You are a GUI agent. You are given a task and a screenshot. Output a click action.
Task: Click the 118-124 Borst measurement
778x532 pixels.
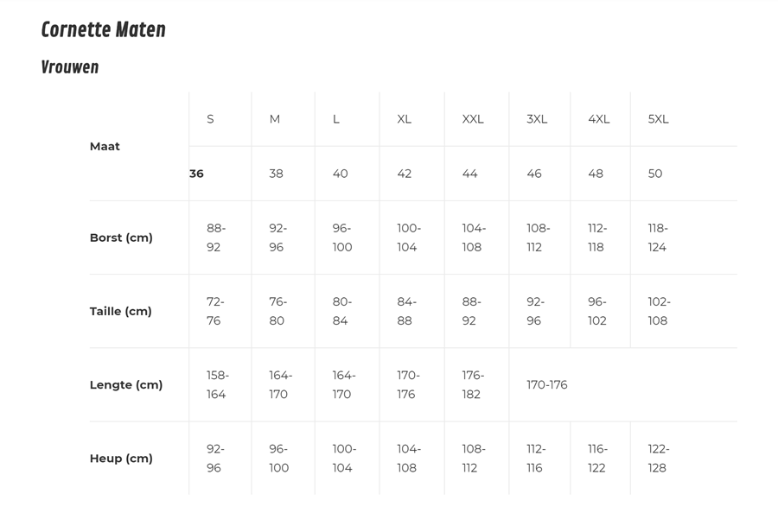point(658,237)
